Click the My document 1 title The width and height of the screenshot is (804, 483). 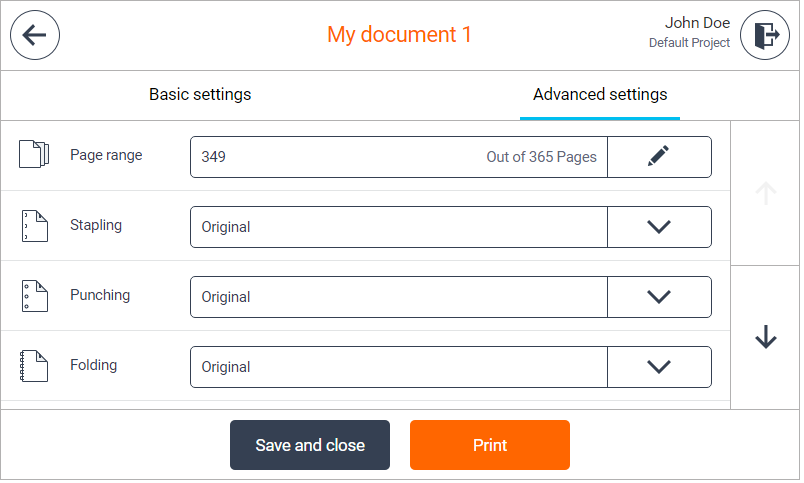click(399, 35)
